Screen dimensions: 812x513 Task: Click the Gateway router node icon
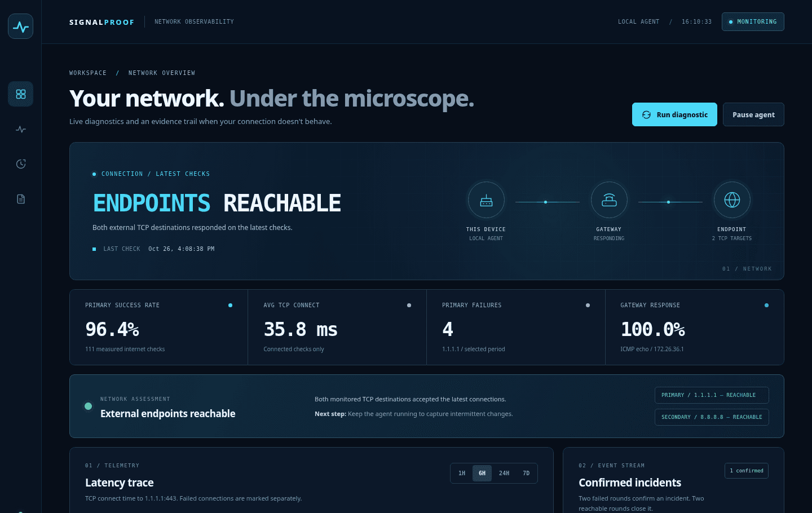point(609,200)
